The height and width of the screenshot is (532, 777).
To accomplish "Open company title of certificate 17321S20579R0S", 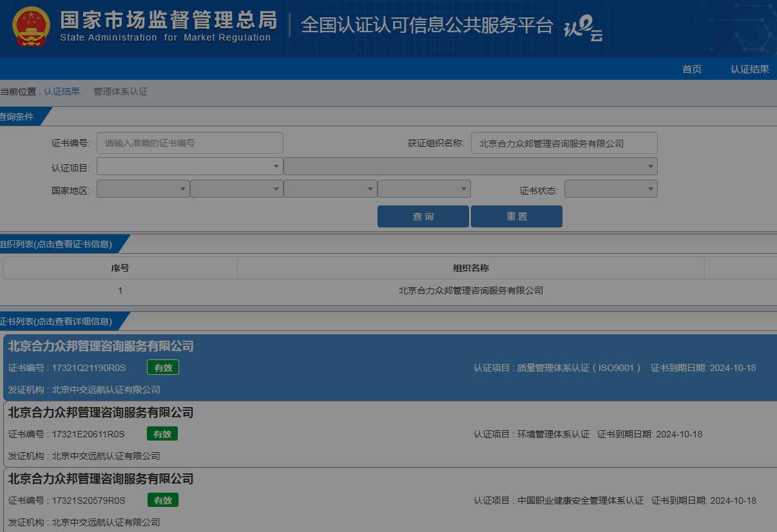I will point(101,479).
